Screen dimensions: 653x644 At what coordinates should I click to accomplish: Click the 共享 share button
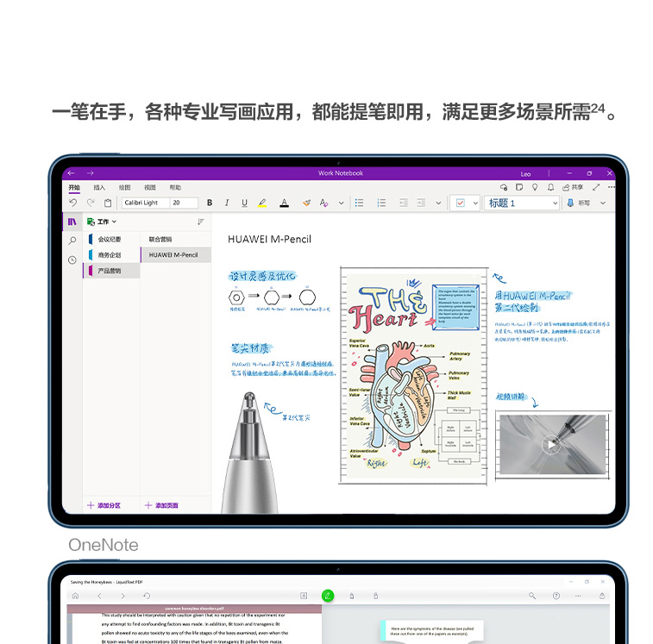click(x=573, y=187)
